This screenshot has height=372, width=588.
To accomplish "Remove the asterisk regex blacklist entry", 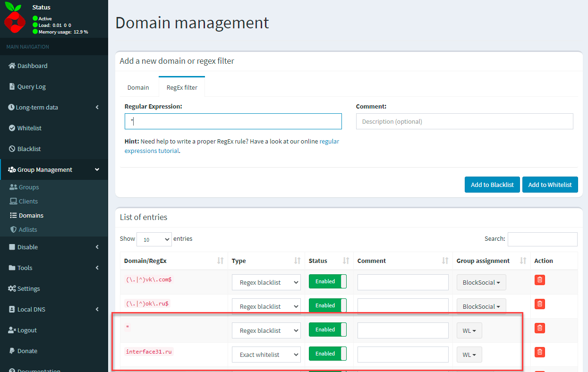I will (x=540, y=328).
